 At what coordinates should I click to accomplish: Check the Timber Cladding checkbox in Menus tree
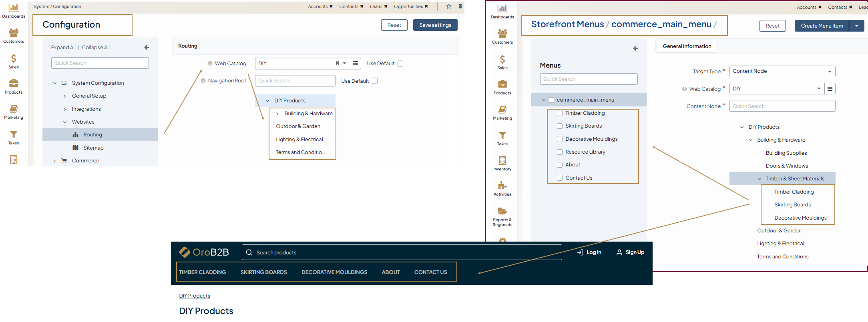pos(560,113)
